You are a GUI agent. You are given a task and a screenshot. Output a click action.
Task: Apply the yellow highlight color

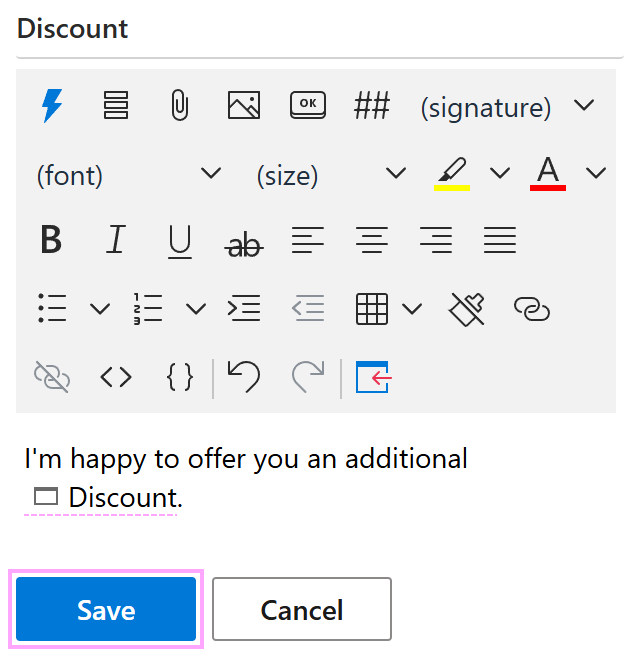pos(452,173)
